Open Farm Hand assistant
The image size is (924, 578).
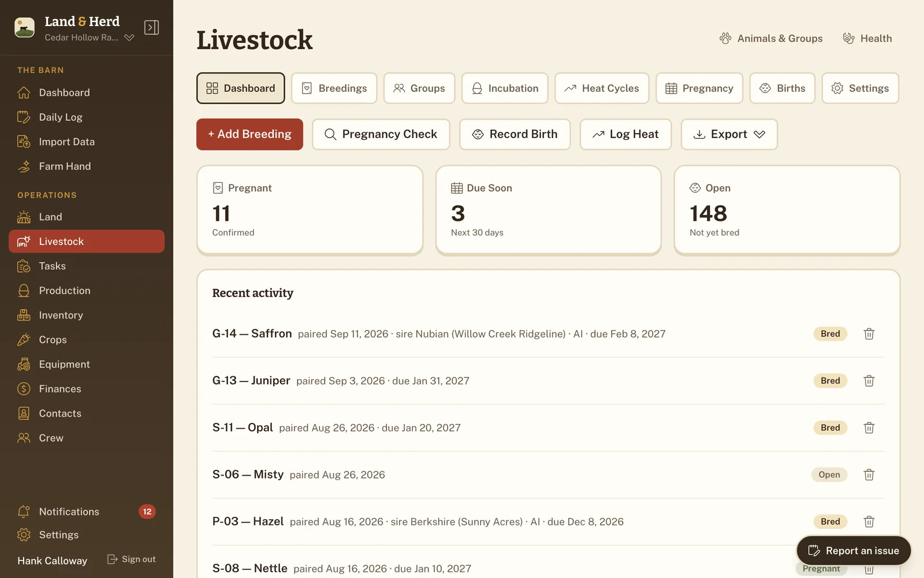[x=87, y=166]
